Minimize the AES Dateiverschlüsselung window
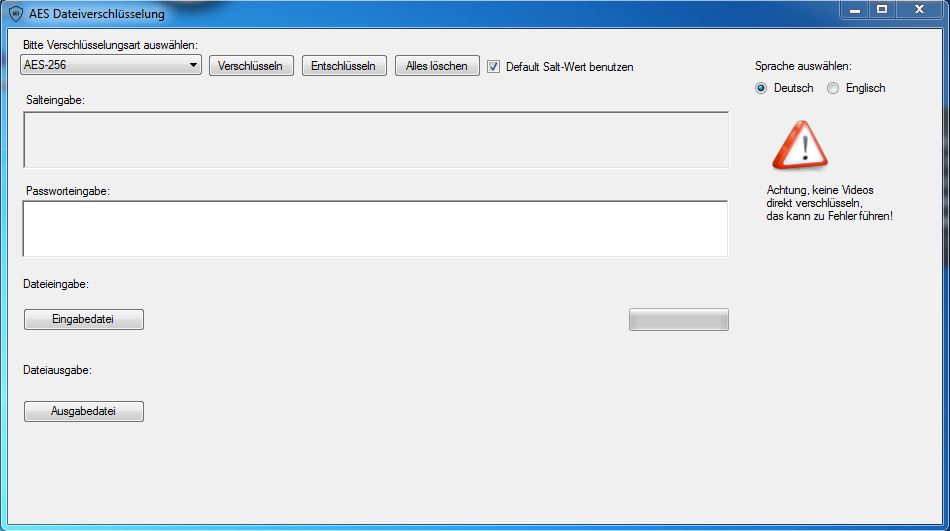 coord(855,10)
